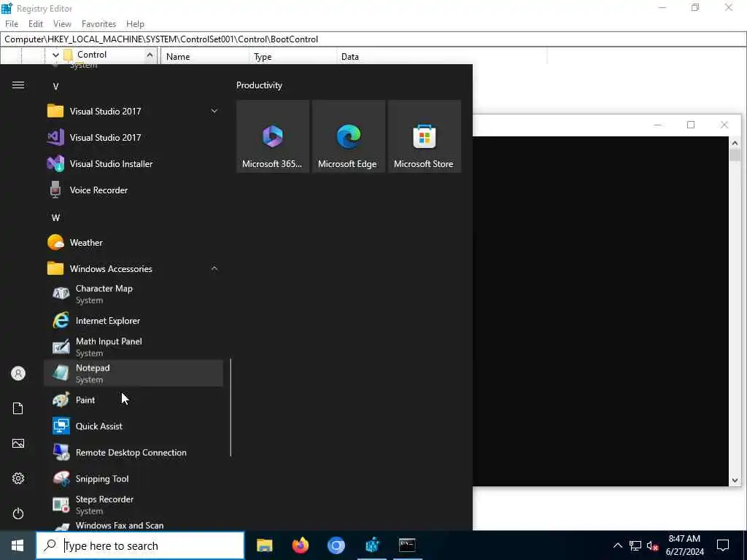The image size is (747, 560).
Task: Expand the Start menu hamburger button
Action: click(x=18, y=85)
